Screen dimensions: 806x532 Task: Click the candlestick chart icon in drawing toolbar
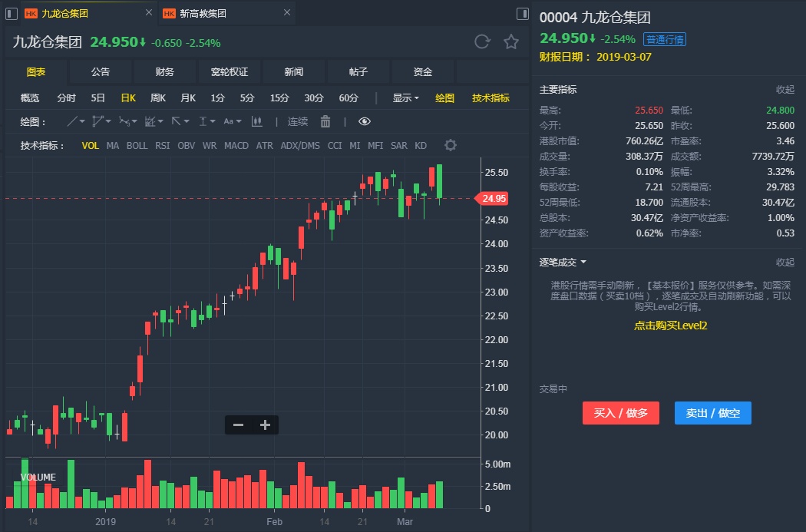coord(256,121)
